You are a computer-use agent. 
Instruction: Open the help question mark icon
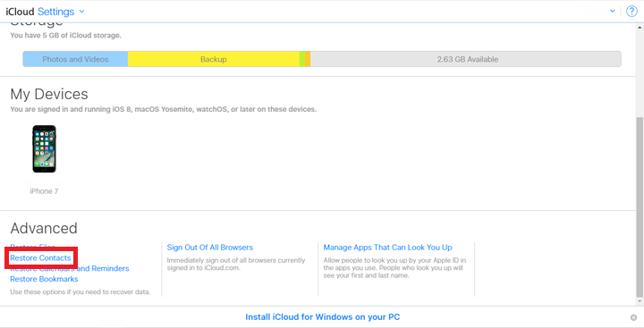click(x=631, y=11)
